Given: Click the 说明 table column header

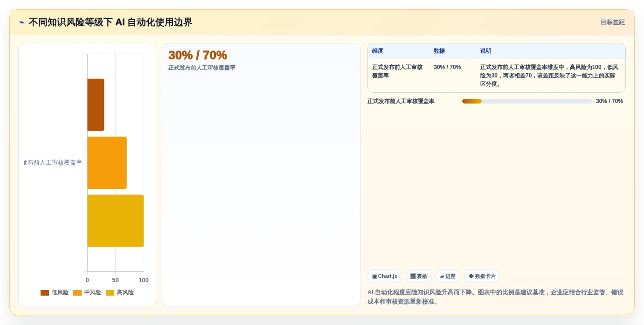Looking at the screenshot, I should (486, 51).
